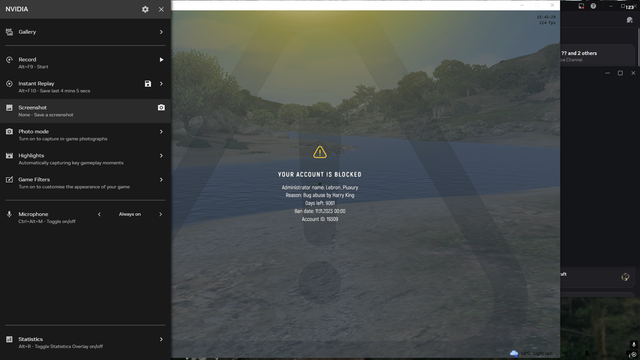Expand Instant Replay options chevron

point(161,84)
